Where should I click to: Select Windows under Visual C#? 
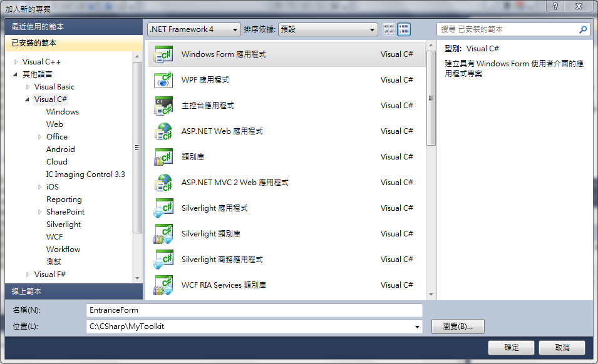[63, 112]
